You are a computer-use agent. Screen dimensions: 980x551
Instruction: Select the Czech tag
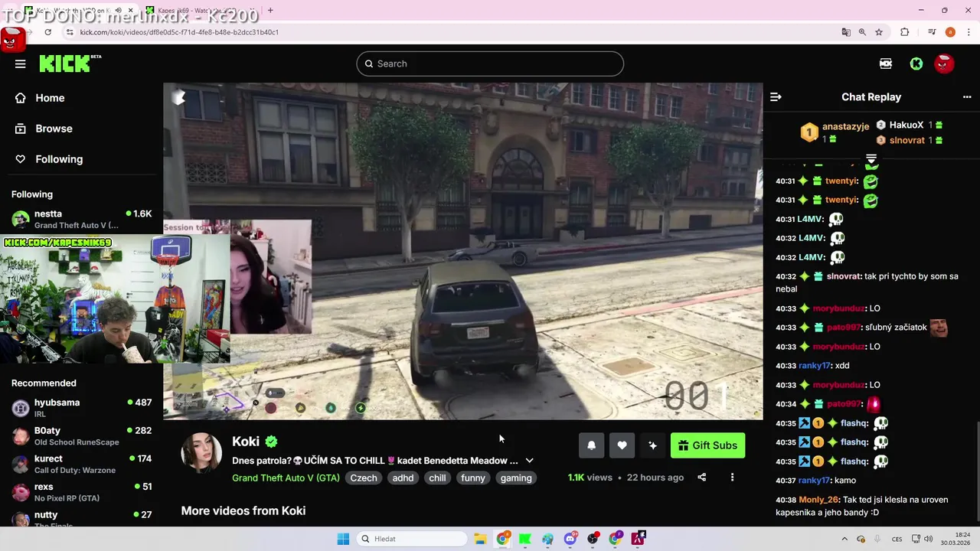364,478
